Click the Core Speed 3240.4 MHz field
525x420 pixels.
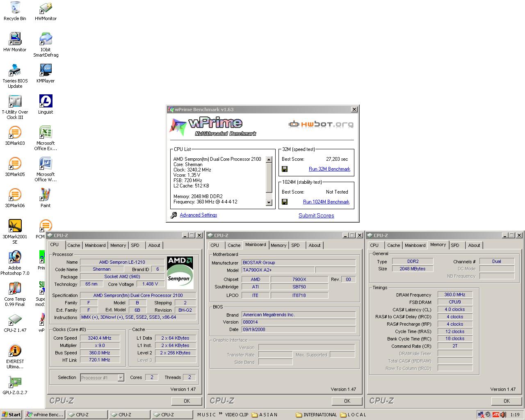click(100, 338)
